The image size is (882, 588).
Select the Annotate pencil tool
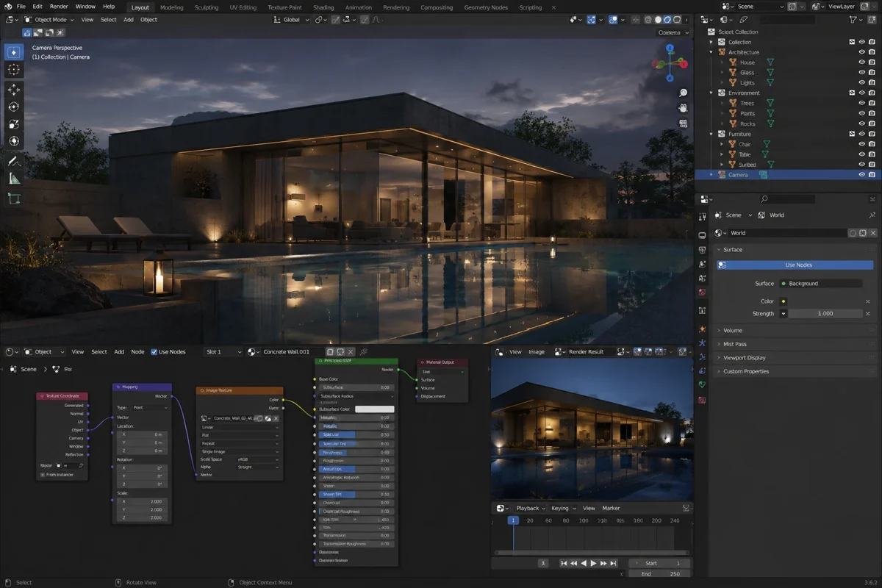tap(13, 161)
